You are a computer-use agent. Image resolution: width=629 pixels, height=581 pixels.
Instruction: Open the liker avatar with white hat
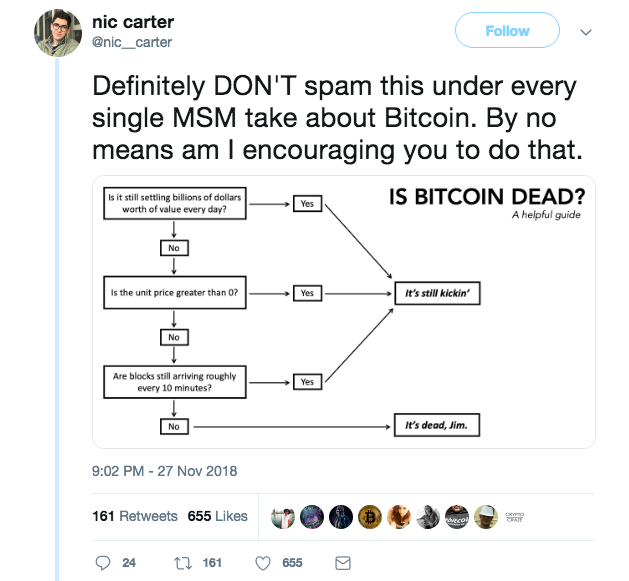point(486,516)
